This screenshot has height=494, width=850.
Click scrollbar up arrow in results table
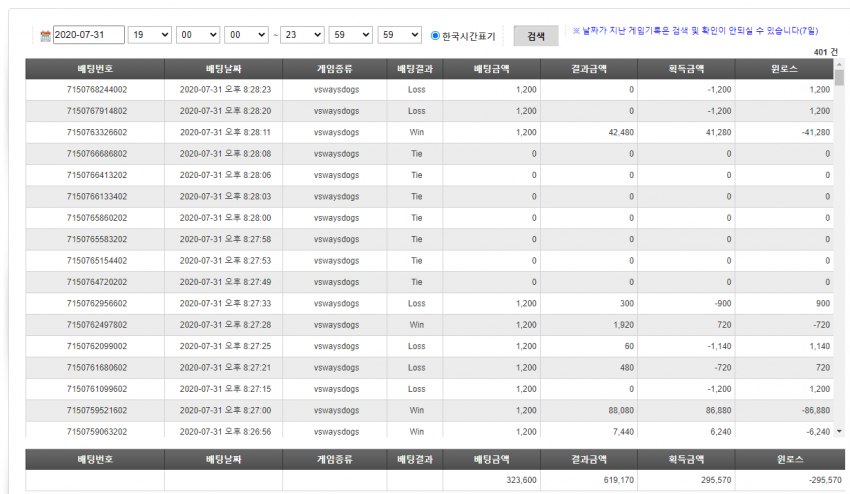click(x=839, y=64)
